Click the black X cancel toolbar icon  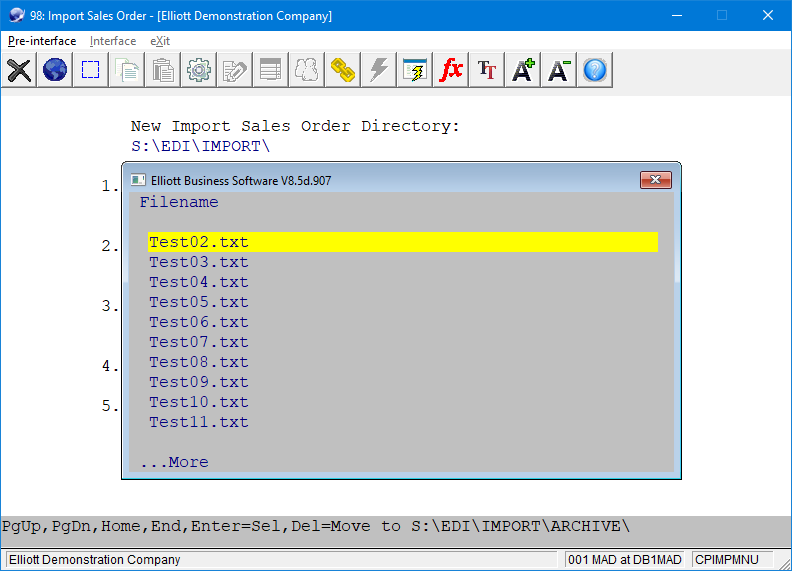[19, 70]
